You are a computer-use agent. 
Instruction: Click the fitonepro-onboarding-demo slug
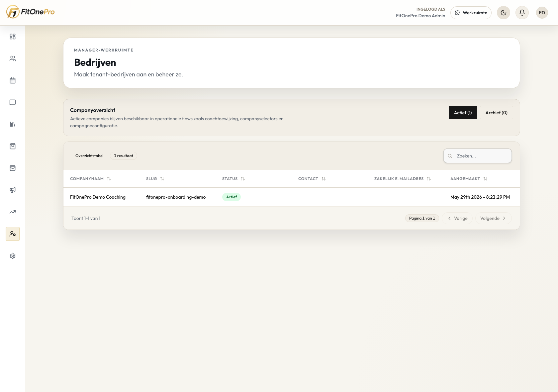point(176,197)
